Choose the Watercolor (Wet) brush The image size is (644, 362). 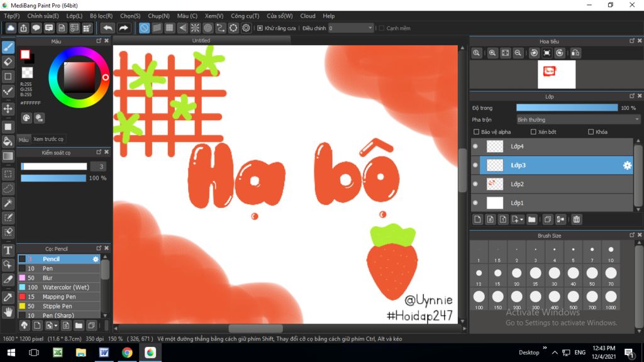pyautogui.click(x=59, y=287)
